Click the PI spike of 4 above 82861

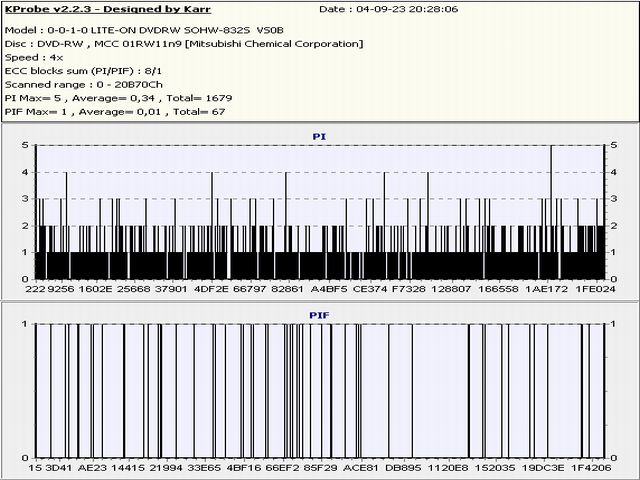tap(286, 226)
